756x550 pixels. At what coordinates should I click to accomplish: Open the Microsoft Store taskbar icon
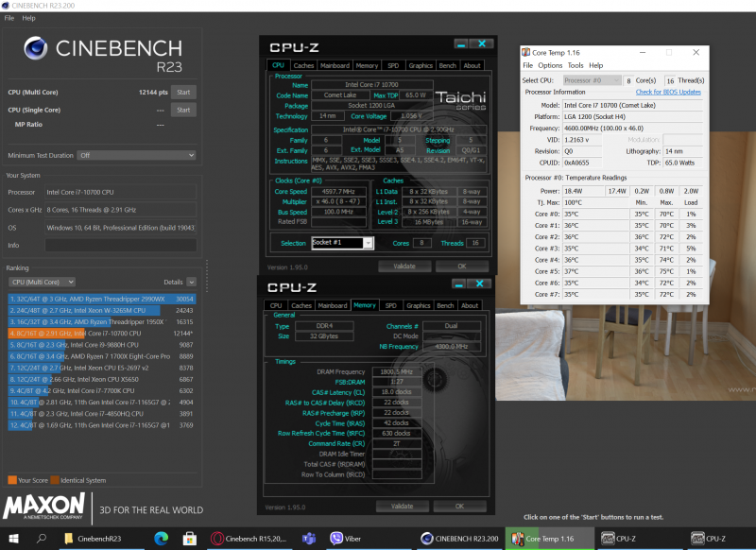click(189, 539)
